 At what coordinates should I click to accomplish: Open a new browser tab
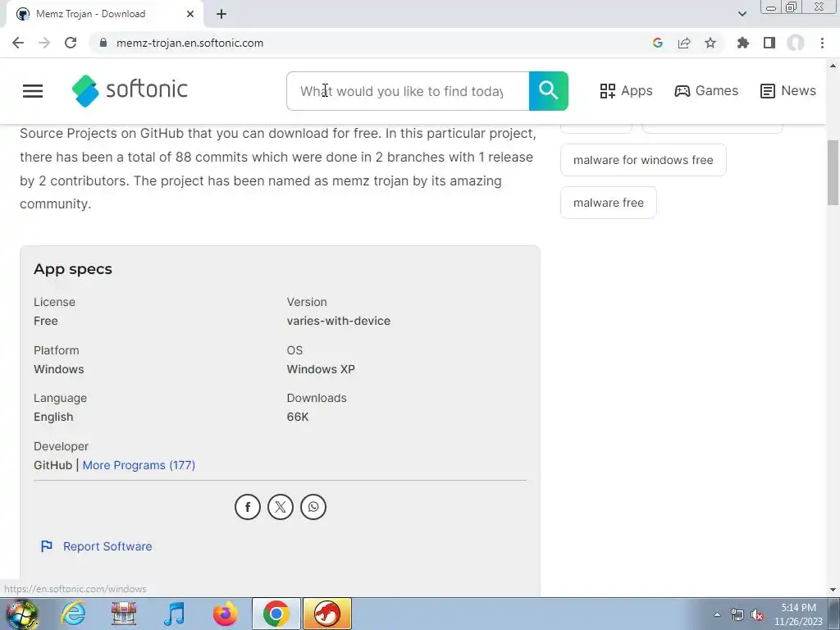221,14
